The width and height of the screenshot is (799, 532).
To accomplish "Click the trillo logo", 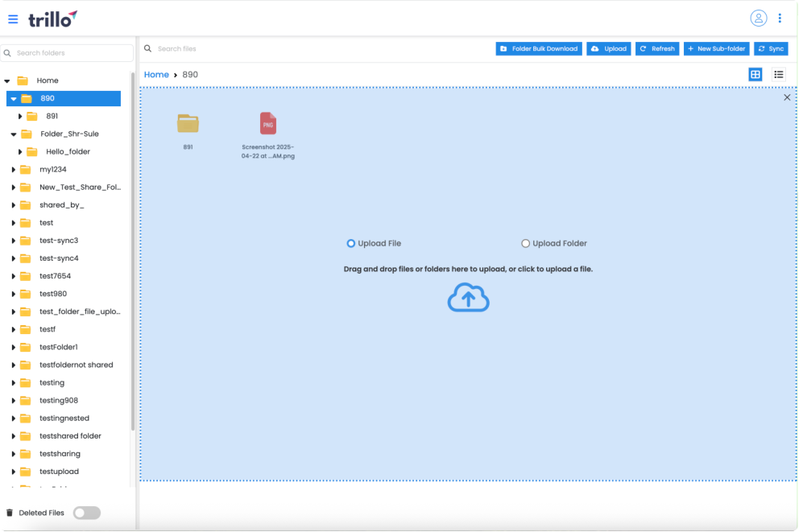I will [x=52, y=19].
